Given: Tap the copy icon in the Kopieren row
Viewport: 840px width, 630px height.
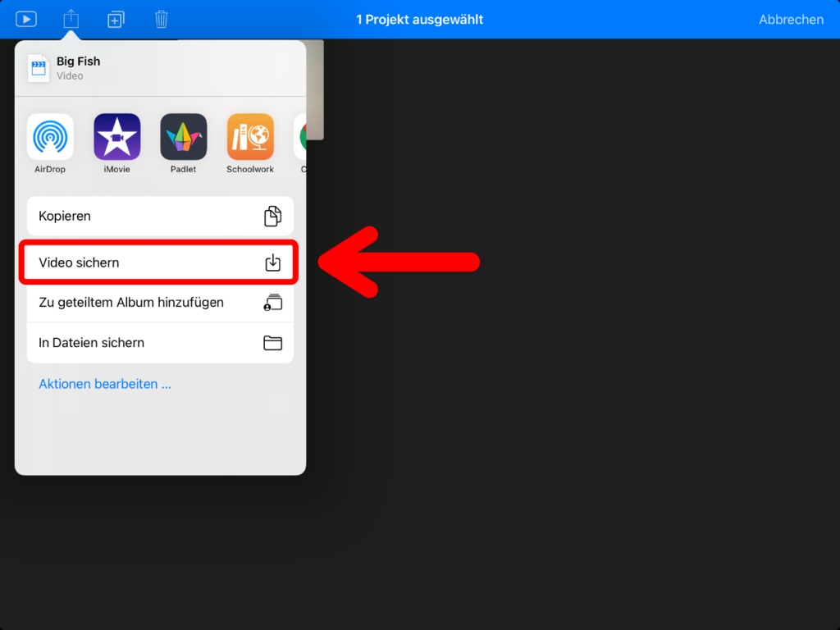Looking at the screenshot, I should 272,217.
